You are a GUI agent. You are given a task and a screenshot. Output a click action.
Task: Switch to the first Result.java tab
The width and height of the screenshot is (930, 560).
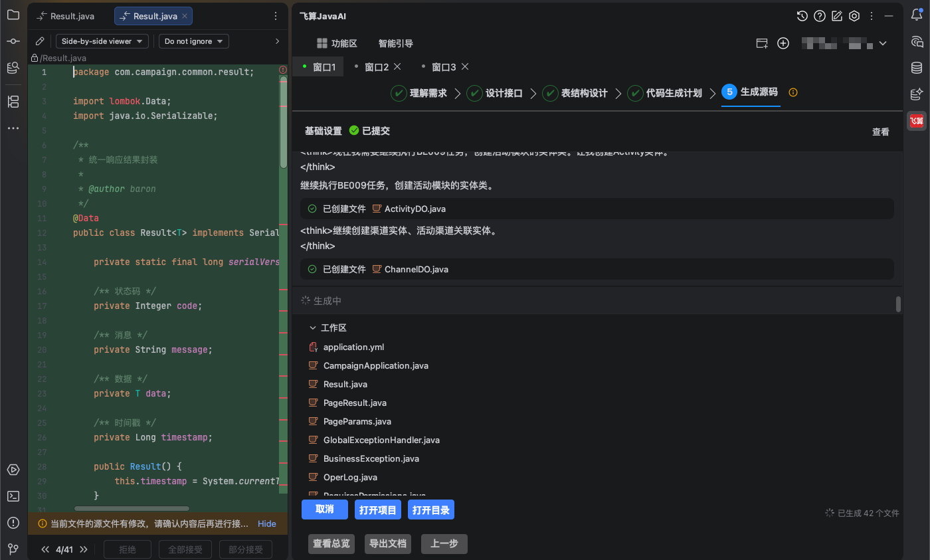click(x=66, y=16)
